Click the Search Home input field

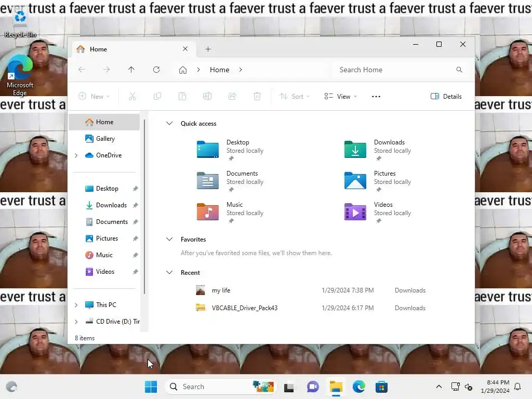(x=401, y=70)
